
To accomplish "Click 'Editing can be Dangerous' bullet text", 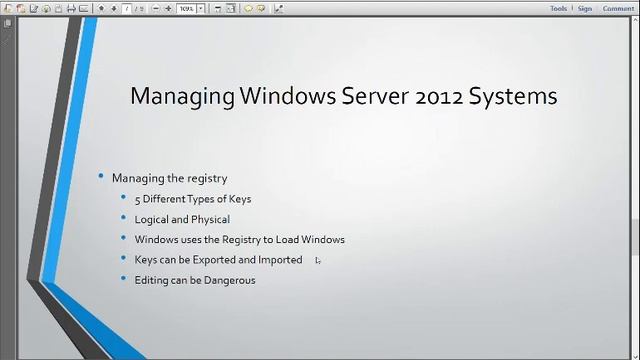I will tap(195, 280).
